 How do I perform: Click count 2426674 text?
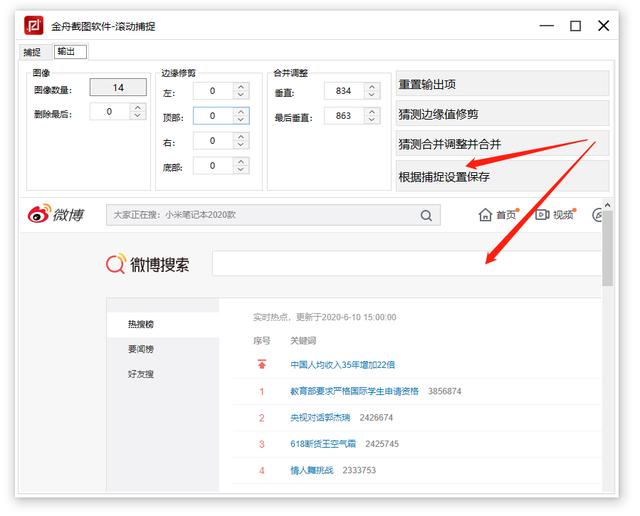point(376,417)
